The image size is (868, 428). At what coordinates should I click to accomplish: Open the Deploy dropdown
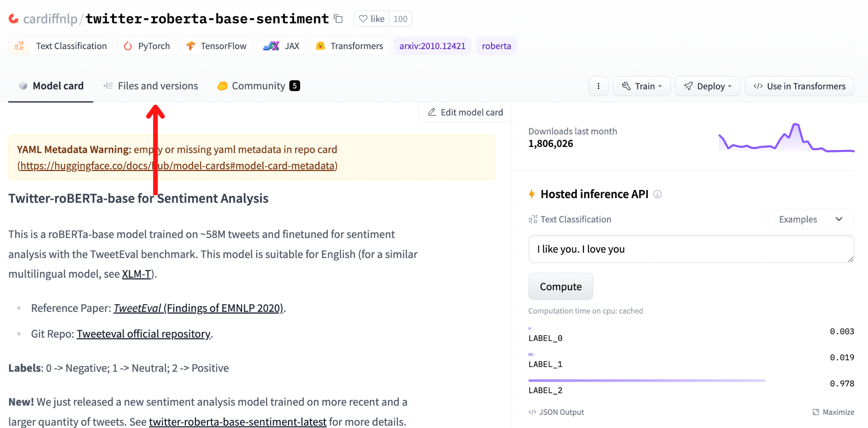pos(707,86)
